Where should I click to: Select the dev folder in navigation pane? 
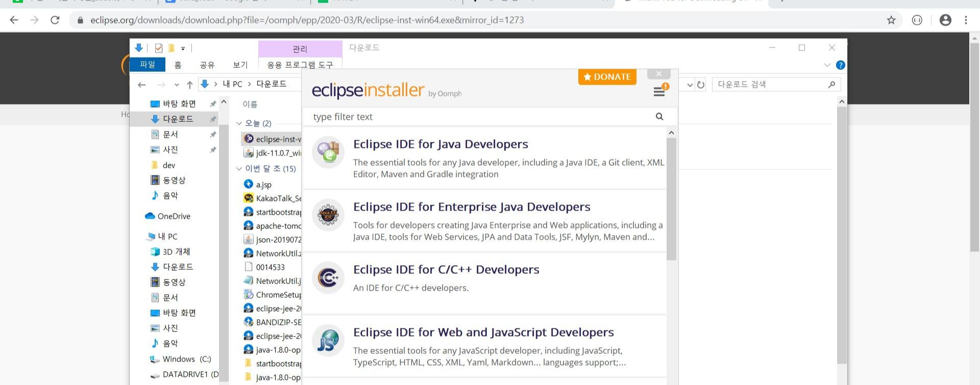[x=168, y=165]
